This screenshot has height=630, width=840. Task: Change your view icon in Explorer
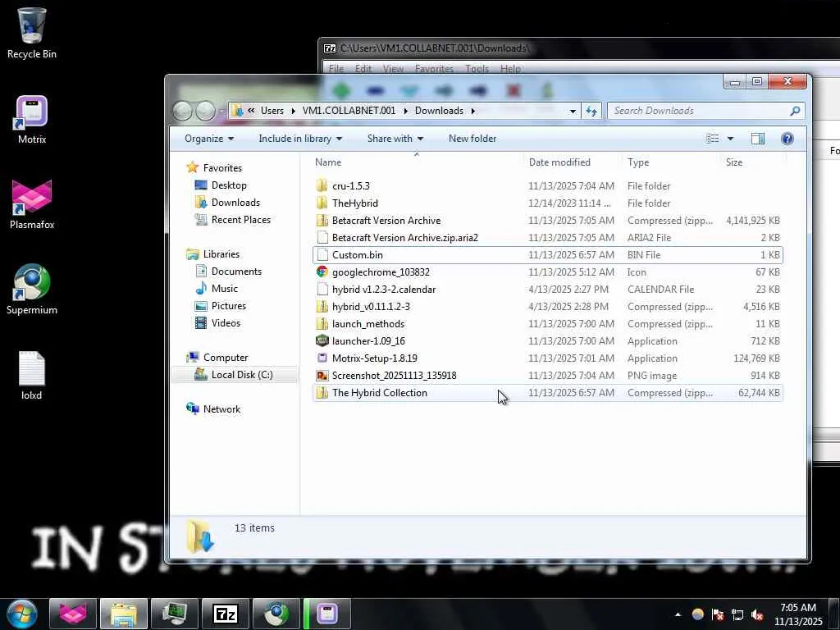pos(713,139)
